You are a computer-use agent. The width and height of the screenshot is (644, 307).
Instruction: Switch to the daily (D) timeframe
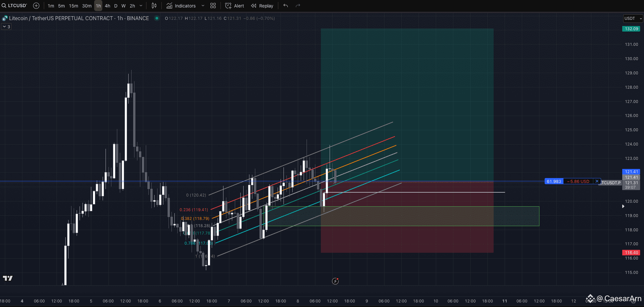pos(116,6)
